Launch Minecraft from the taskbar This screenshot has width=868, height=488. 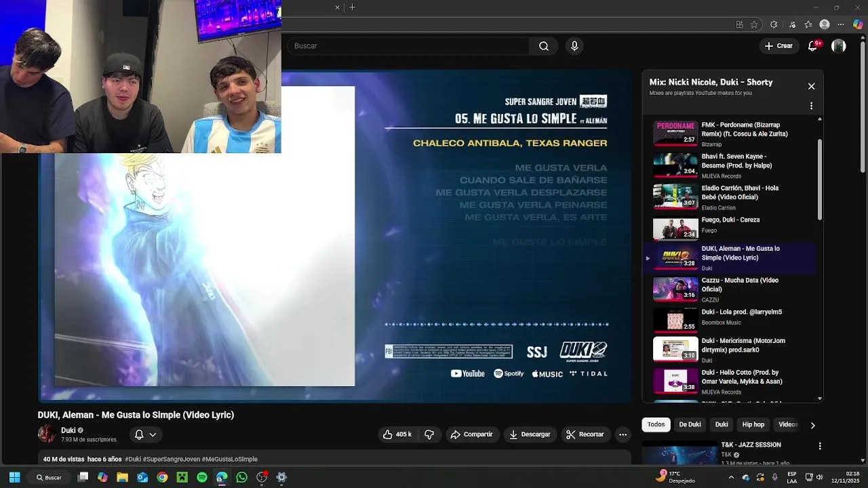tap(182, 477)
